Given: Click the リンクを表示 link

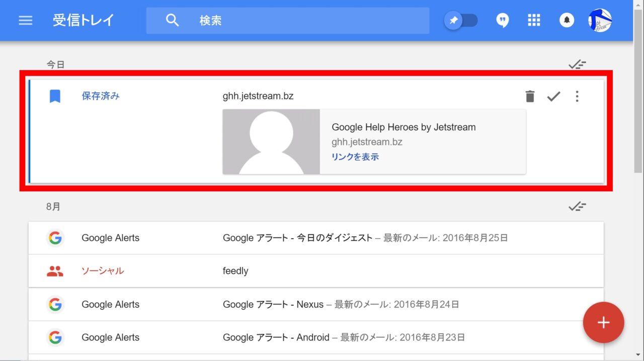Looking at the screenshot, I should pos(355,157).
